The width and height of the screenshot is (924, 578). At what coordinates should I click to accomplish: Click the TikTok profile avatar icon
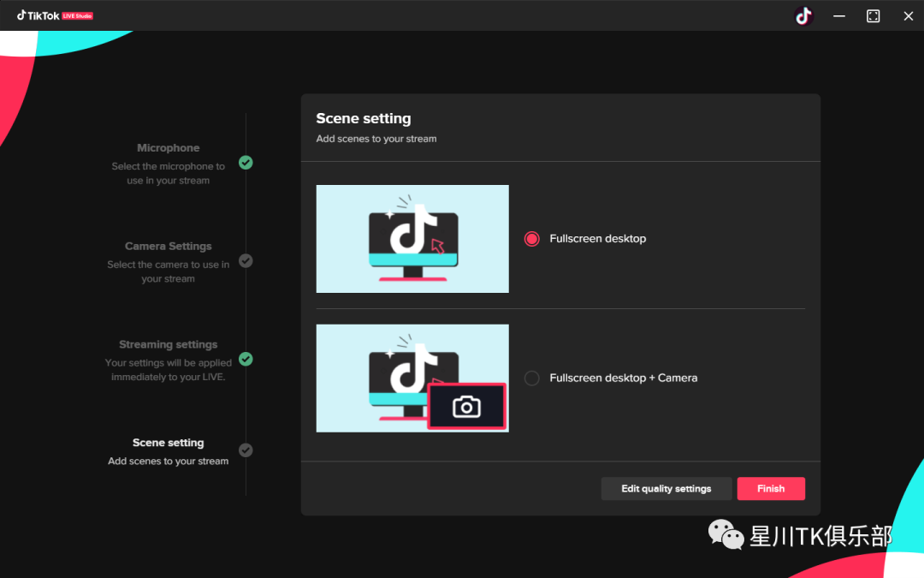click(x=803, y=16)
